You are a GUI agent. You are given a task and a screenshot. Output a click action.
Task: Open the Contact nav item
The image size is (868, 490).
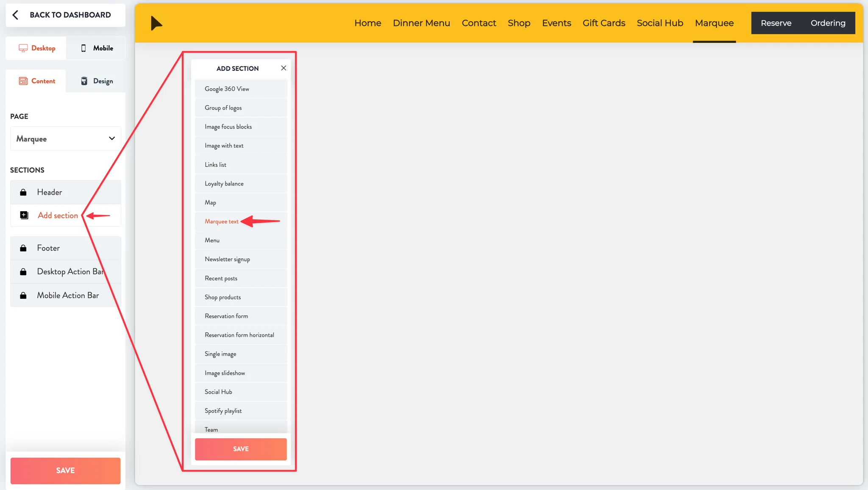coord(479,23)
